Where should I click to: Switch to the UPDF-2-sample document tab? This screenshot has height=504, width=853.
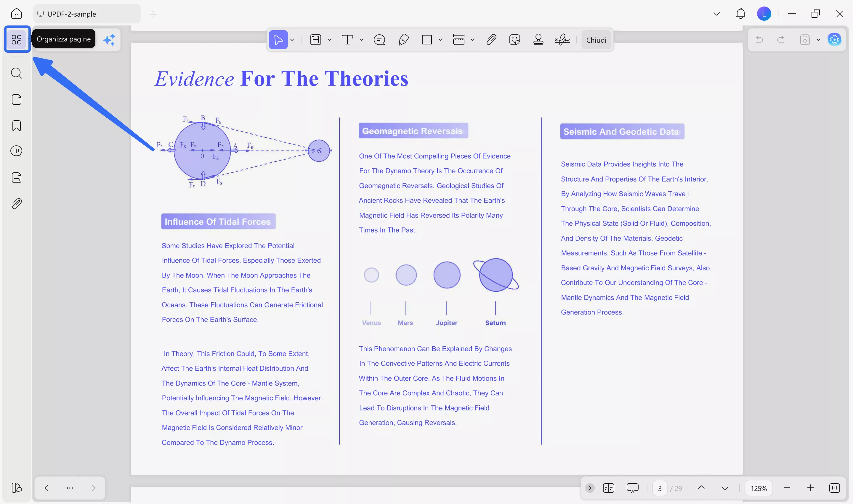coord(86,14)
